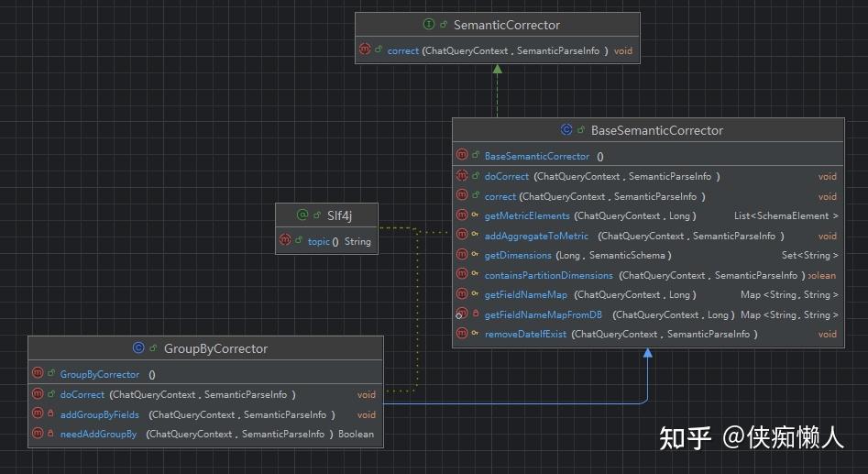Click the method icon on containsPartitionDimensions row
Image resolution: width=868 pixels, height=474 pixels.
[462, 273]
